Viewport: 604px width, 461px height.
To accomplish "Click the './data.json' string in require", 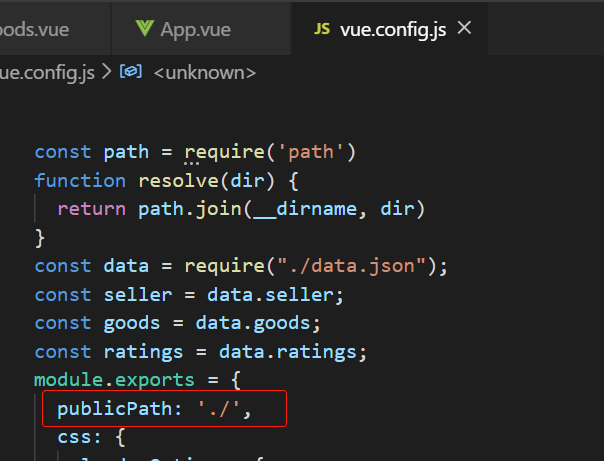I will [x=351, y=266].
